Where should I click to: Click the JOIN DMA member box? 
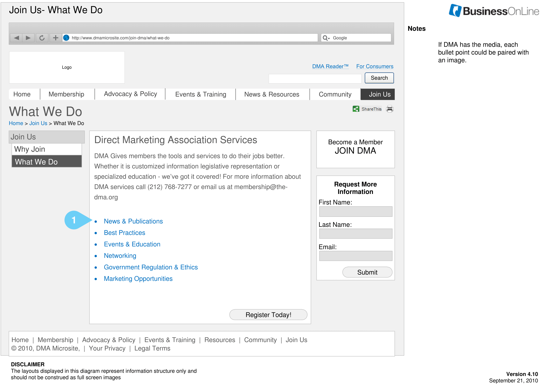[x=356, y=149]
